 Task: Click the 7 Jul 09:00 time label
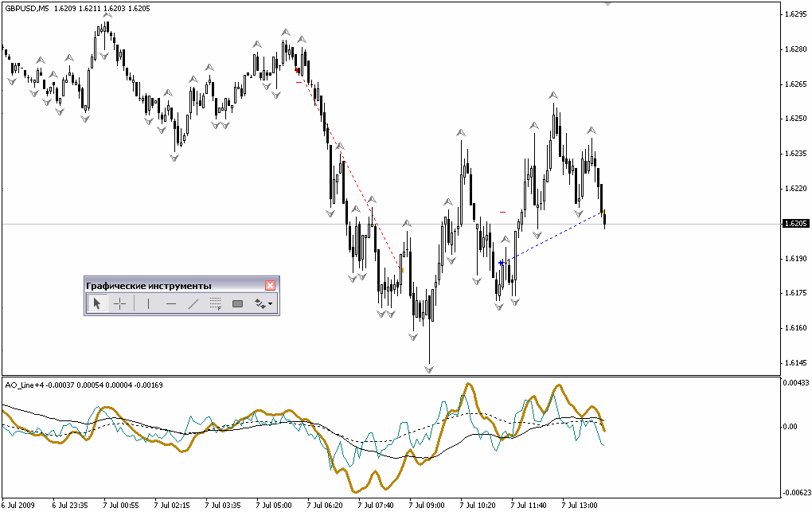tap(426, 505)
